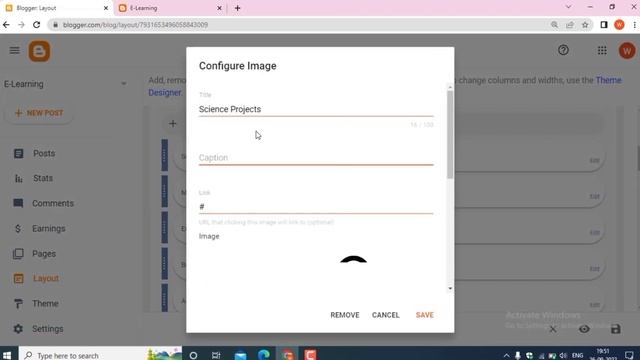Image resolution: width=640 pixels, height=360 pixels.
Task: Open Task View on taskbar
Action: [x=216, y=355]
